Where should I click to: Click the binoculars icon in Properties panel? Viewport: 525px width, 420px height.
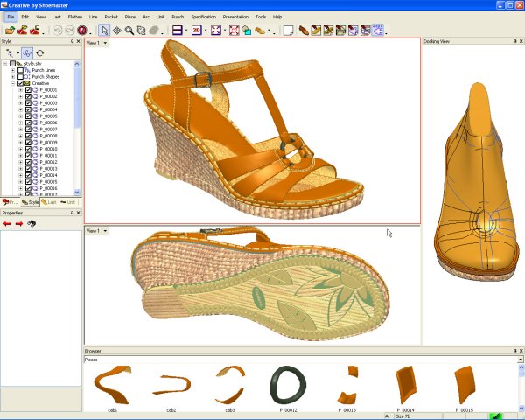pos(31,223)
